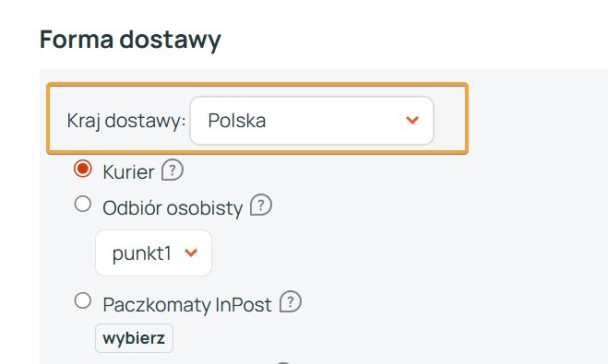Open the help tooltip next to Kurier
Image resolution: width=608 pixels, height=364 pixels.
point(173,170)
